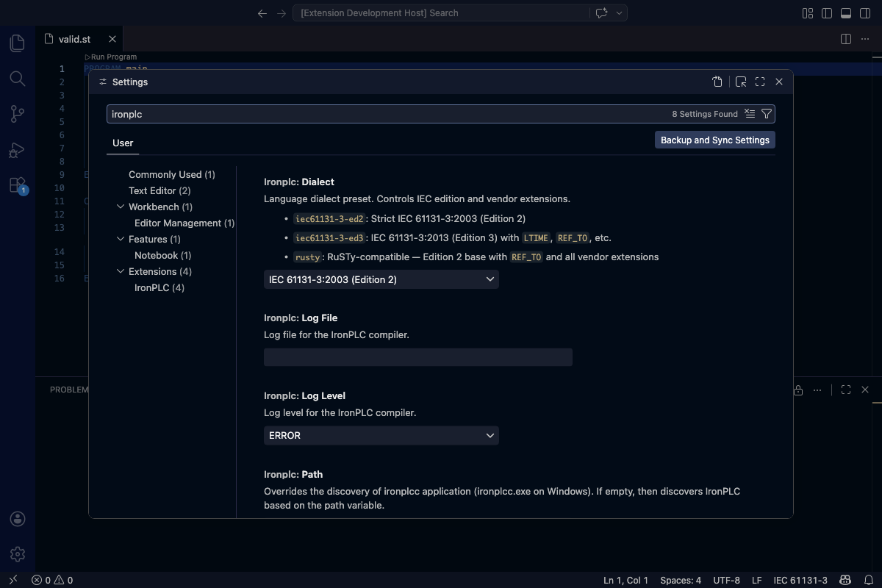Collapse the Workbench tree group
Viewport: 882px width, 588px height.
click(x=121, y=207)
